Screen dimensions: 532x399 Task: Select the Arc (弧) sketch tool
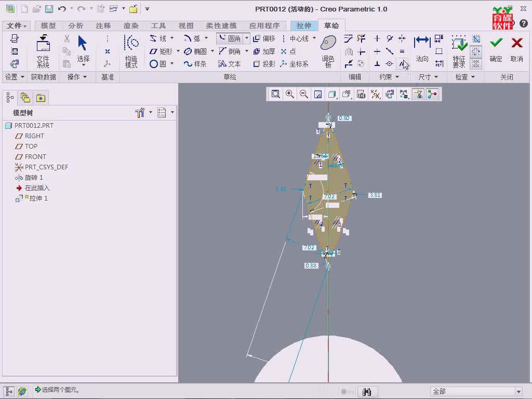point(192,38)
